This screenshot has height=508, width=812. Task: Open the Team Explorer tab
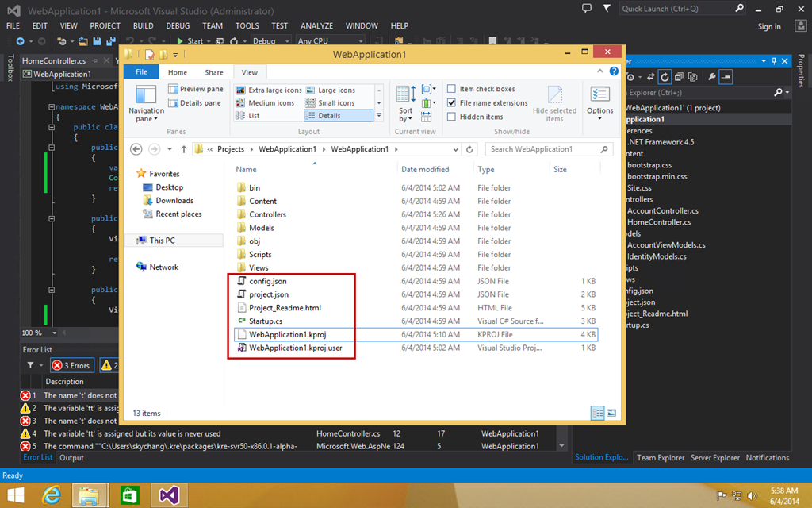[661, 458]
